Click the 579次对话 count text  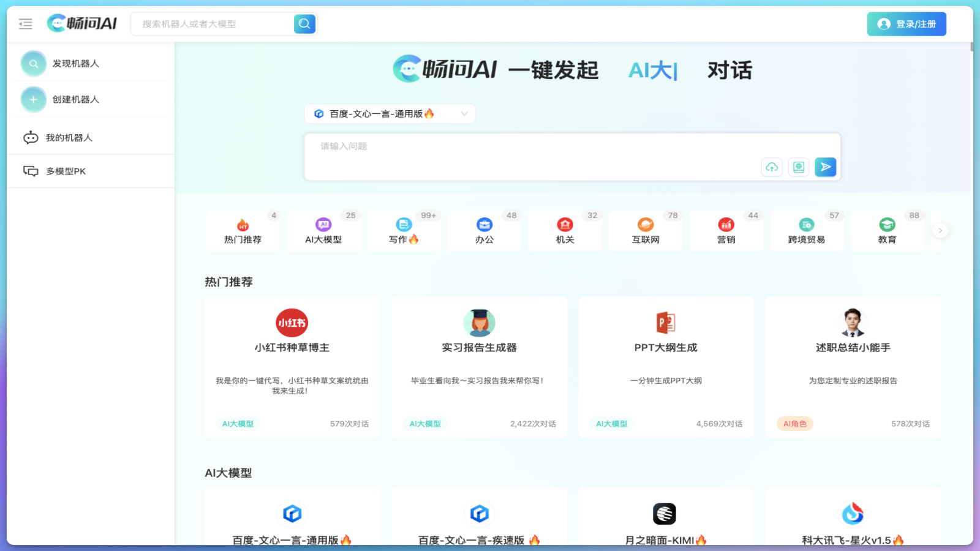349,424
